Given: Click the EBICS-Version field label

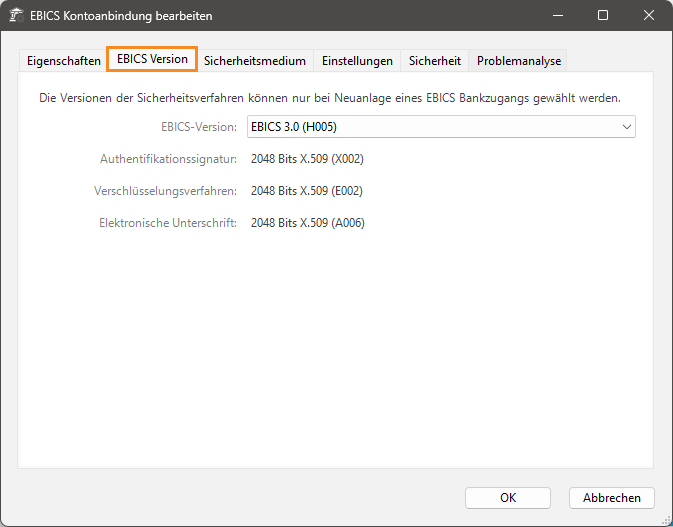Looking at the screenshot, I should [198, 127].
